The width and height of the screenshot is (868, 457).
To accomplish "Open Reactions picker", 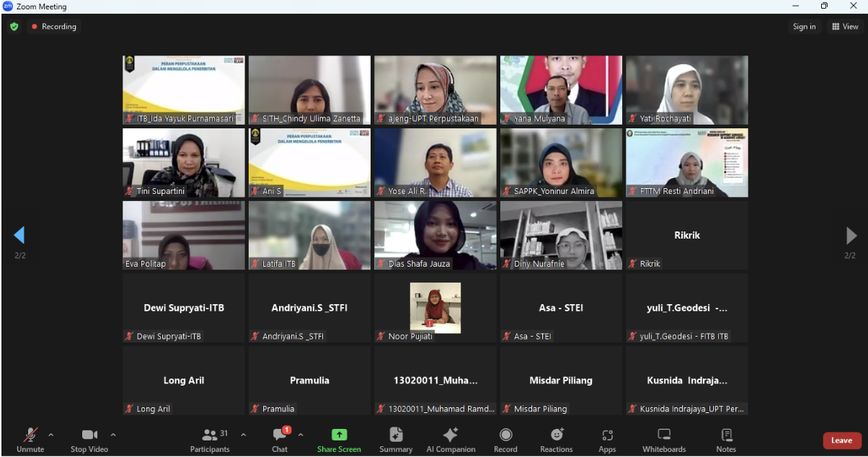I will coord(557,440).
